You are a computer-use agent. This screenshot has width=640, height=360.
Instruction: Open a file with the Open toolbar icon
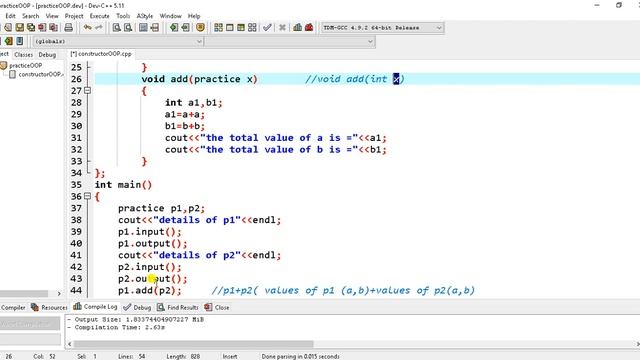coord(8,27)
